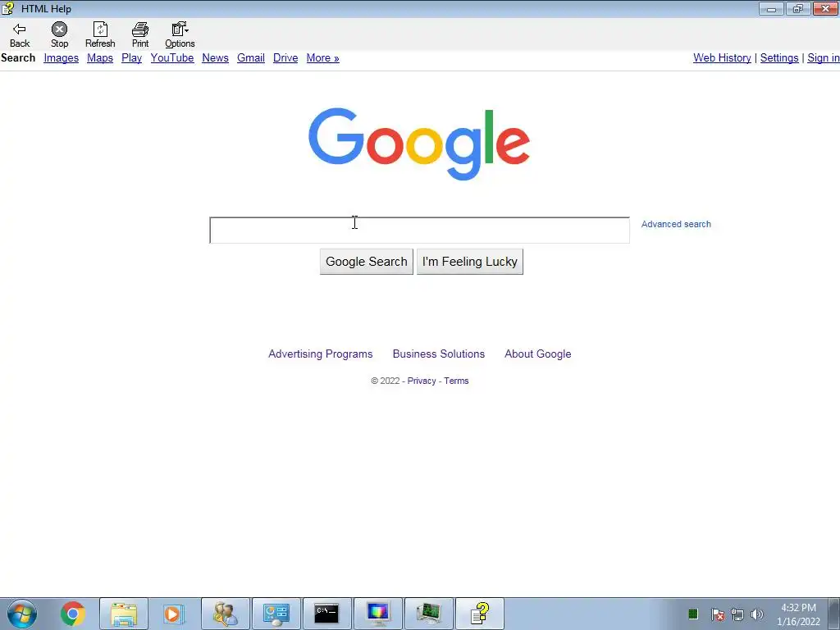The width and height of the screenshot is (840, 630).
Task: Open the Terms footer link
Action: point(456,381)
